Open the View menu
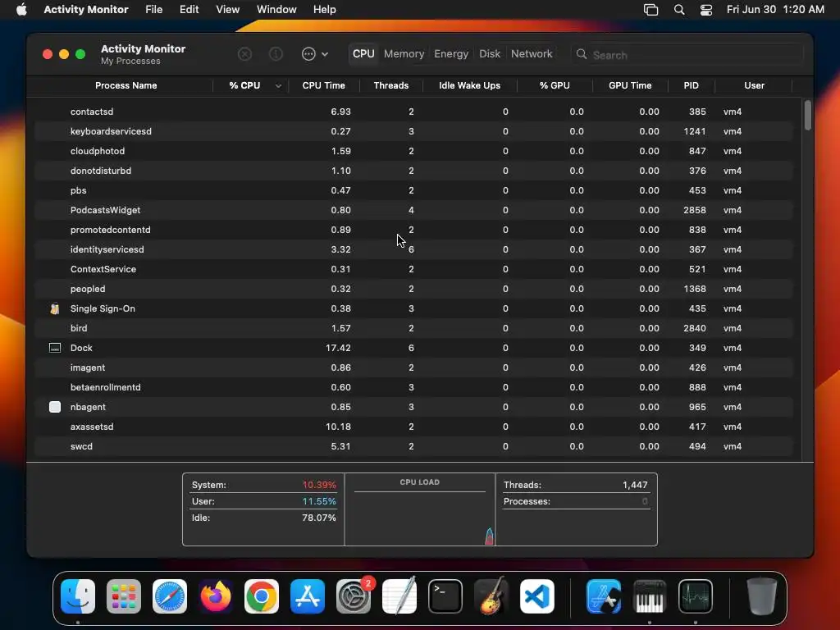 coord(228,10)
